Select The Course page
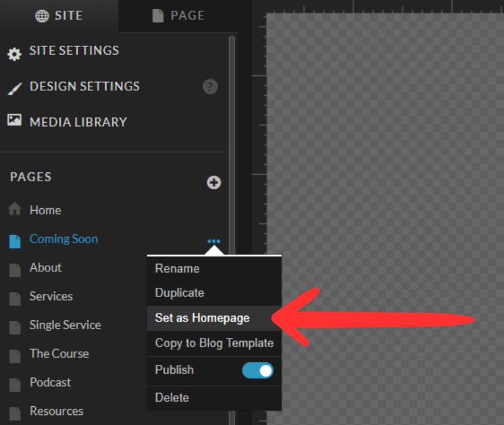This screenshot has width=504, height=425. click(x=60, y=354)
